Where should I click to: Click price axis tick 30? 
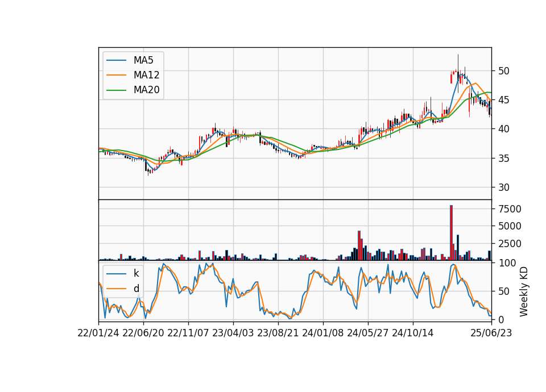coord(503,187)
